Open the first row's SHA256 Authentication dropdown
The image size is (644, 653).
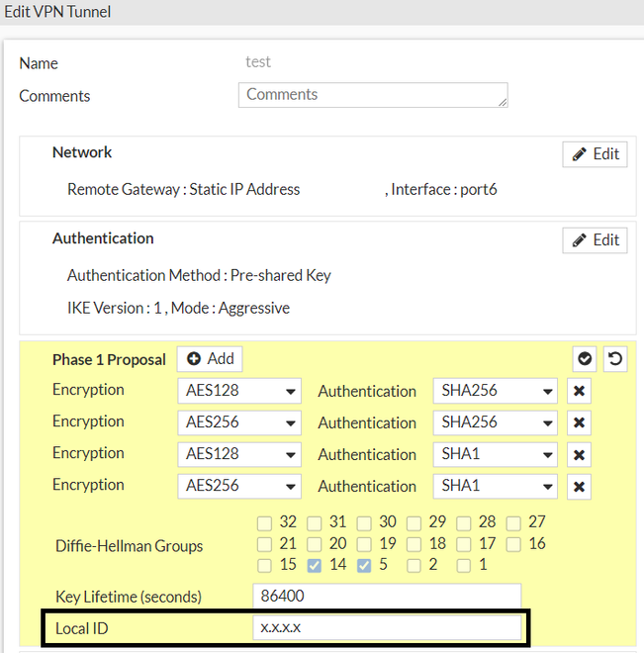coord(496,391)
